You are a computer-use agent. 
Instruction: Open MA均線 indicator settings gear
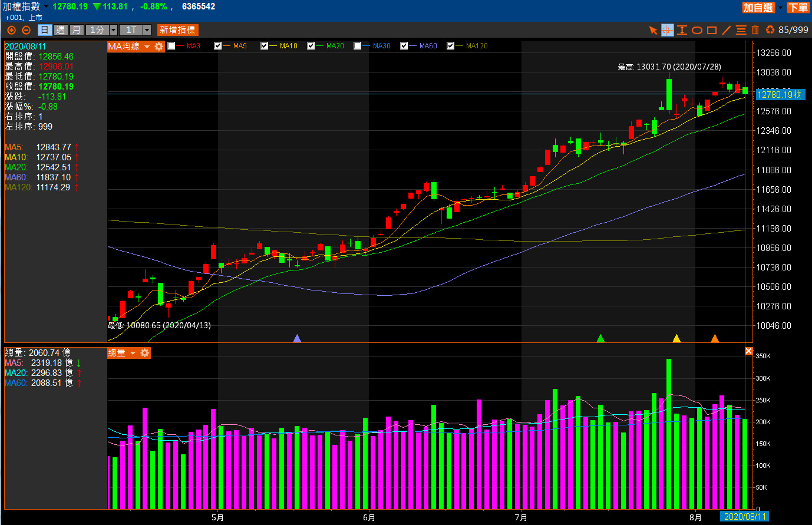159,47
